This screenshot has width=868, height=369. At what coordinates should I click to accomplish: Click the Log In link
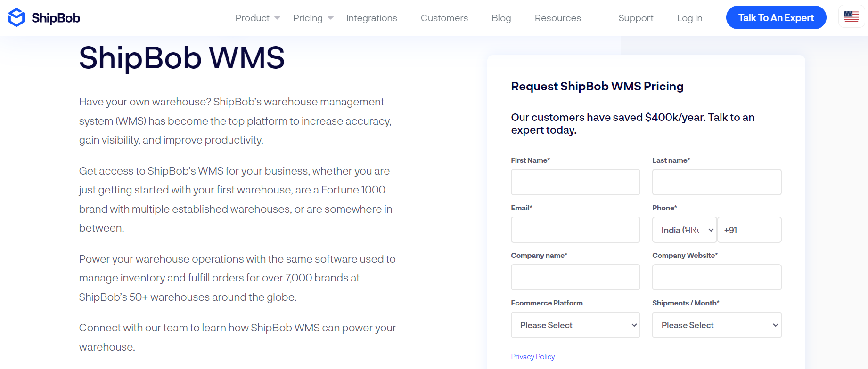(689, 17)
